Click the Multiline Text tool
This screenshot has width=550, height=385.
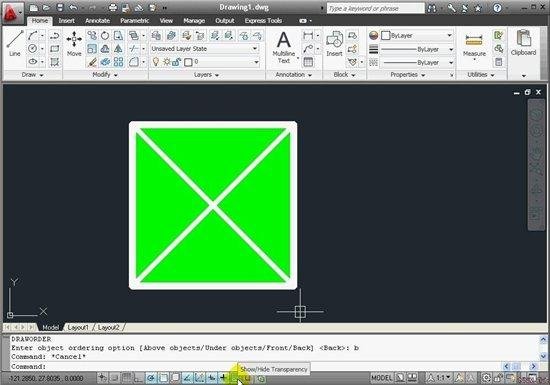coord(283,47)
